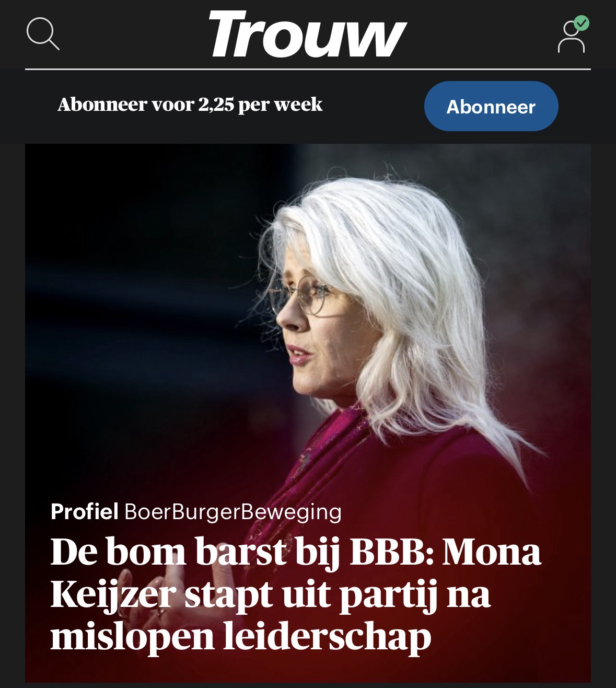616x688 pixels.
Task: Open search with the magnifying glass icon
Action: 43,34
